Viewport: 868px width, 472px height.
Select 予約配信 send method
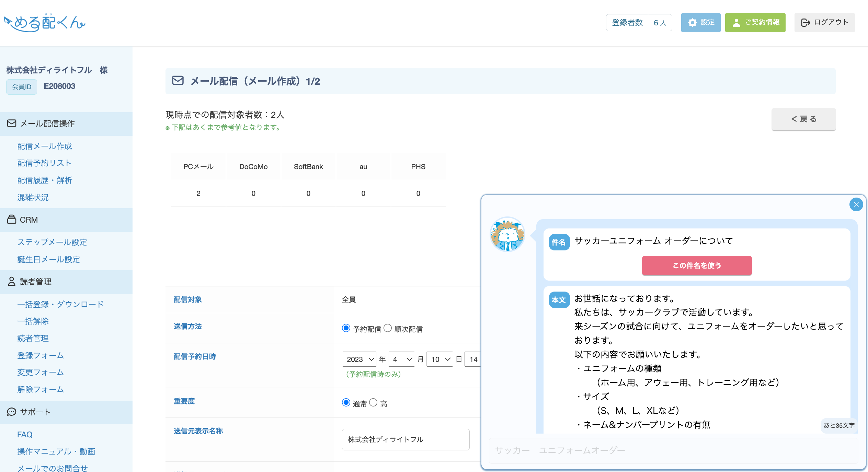(x=346, y=328)
